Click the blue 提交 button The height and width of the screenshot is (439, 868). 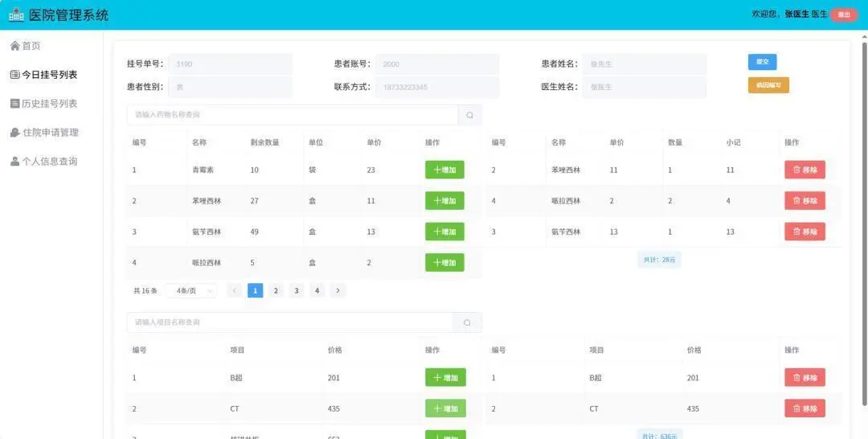(762, 62)
